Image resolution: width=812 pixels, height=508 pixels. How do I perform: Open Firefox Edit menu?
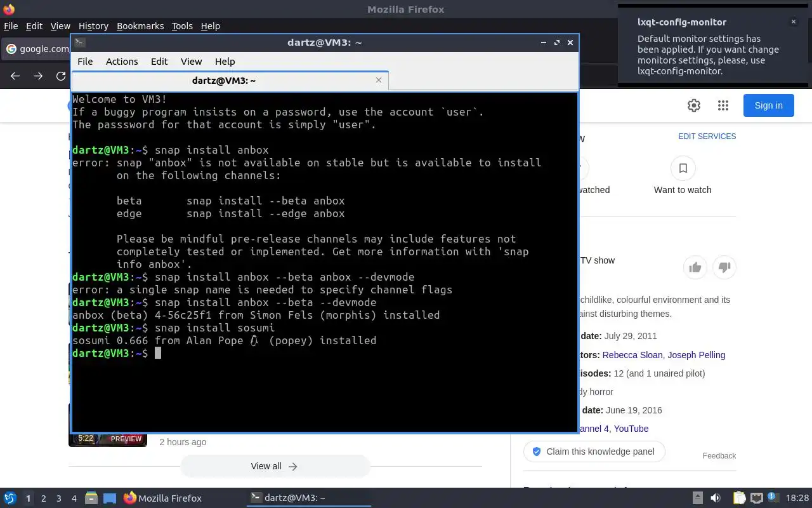[x=34, y=26]
